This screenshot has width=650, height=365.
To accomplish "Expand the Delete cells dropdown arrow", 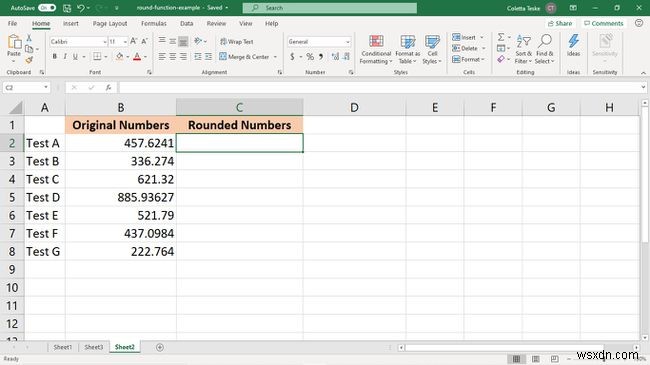I will [483, 48].
